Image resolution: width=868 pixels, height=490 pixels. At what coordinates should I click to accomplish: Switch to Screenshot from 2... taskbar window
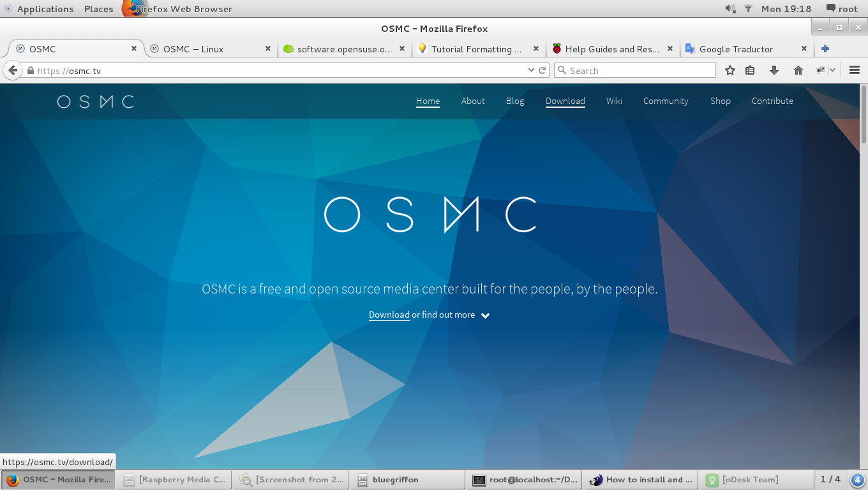(292, 480)
